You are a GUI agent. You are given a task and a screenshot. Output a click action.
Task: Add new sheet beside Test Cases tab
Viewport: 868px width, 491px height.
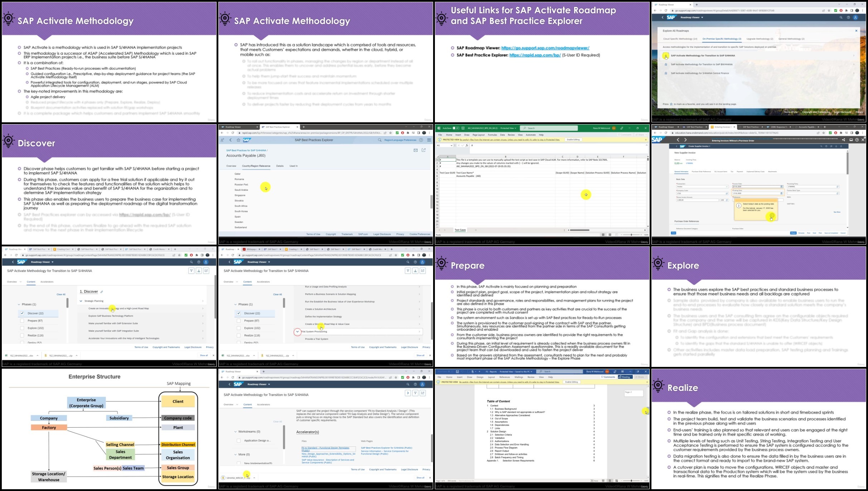476,230
